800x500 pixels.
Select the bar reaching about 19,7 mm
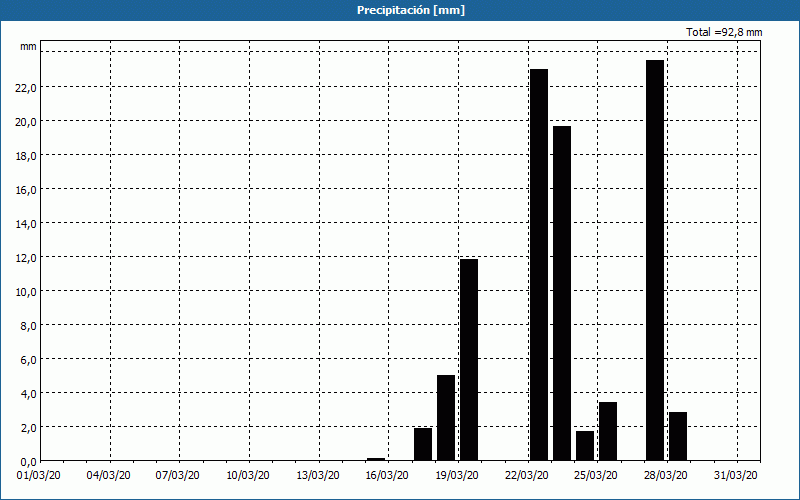[x=562, y=293]
